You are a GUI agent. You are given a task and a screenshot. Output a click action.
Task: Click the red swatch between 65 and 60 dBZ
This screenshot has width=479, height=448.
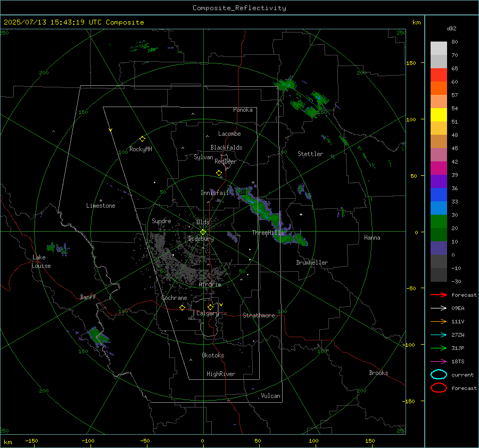[439, 75]
